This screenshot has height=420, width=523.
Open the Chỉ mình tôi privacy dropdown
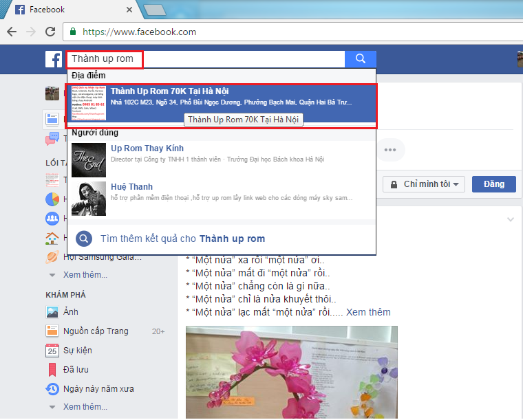point(424,184)
